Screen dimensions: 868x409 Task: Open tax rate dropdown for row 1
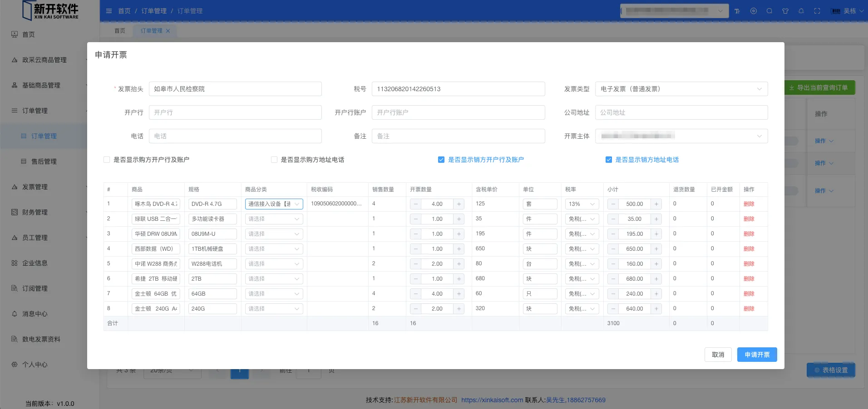tap(582, 204)
